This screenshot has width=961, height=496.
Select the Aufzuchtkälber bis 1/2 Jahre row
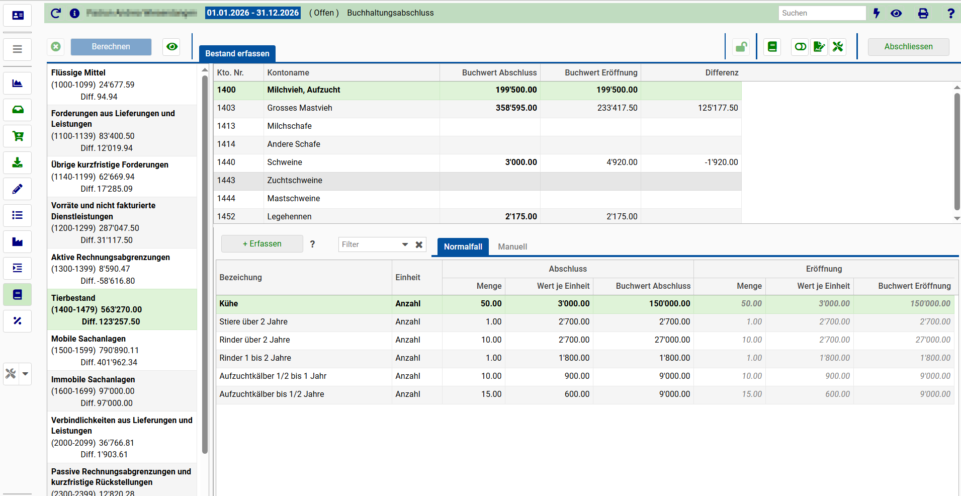point(586,394)
